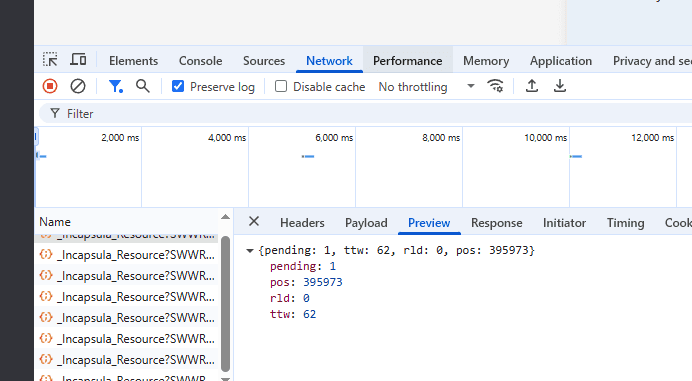
Task: Open the Application panel tab
Action: pos(561,61)
